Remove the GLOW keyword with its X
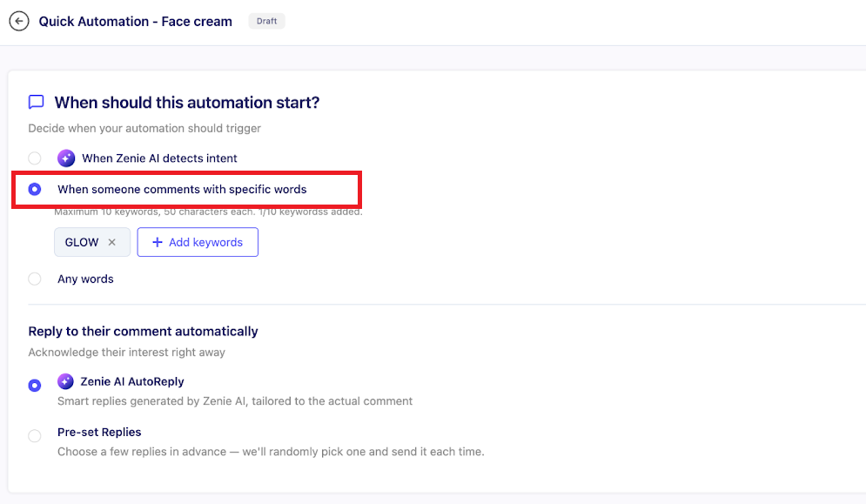The height and width of the screenshot is (504, 866). [111, 243]
